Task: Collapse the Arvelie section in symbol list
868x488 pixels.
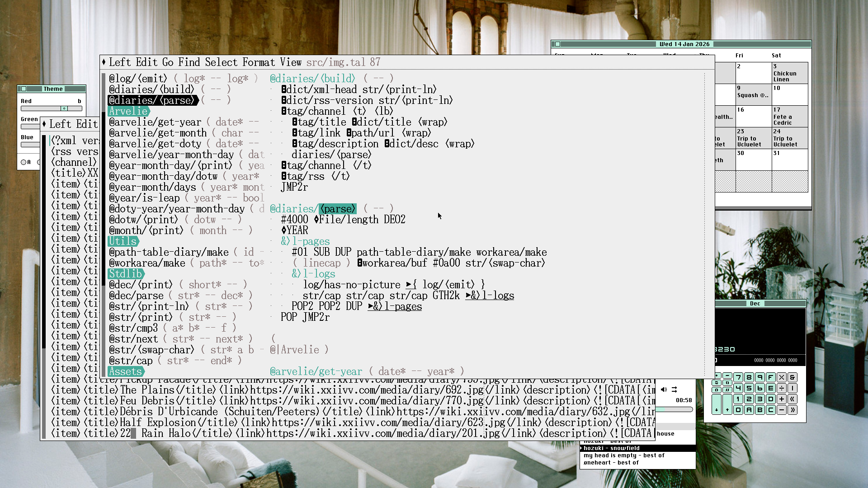Action: point(128,111)
